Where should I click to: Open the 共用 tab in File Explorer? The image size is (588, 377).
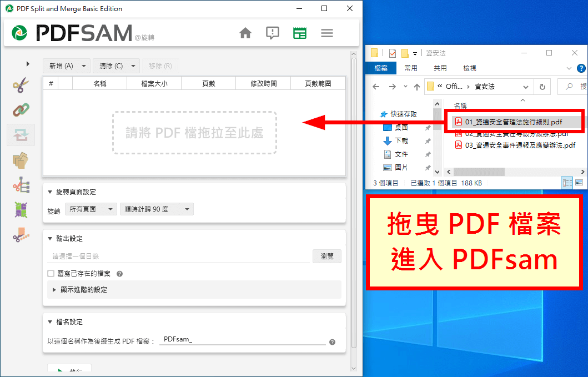coord(440,68)
